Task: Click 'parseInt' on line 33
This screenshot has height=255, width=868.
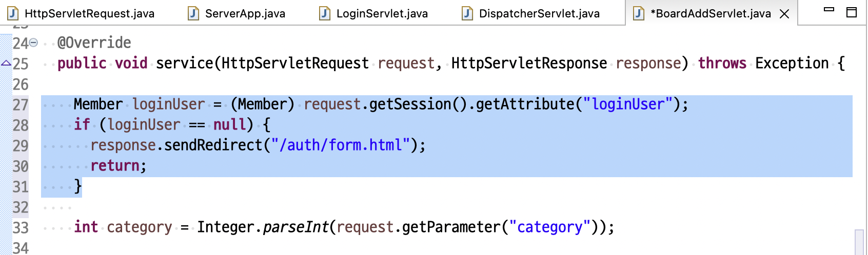Action: point(295,227)
